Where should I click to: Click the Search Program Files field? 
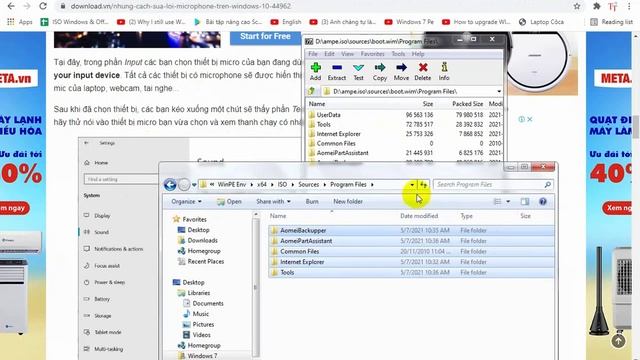coord(493,185)
